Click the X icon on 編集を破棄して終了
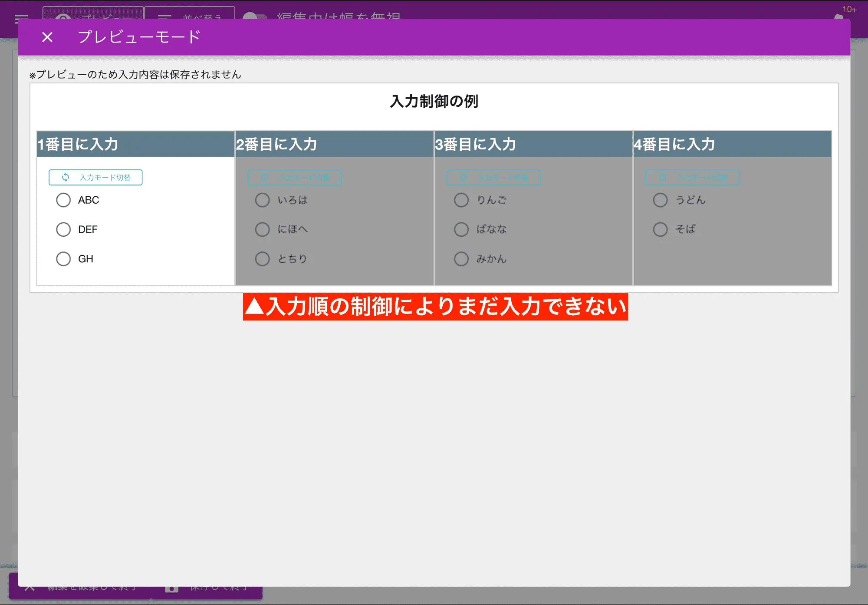Screen dimensions: 868x605 [30, 588]
